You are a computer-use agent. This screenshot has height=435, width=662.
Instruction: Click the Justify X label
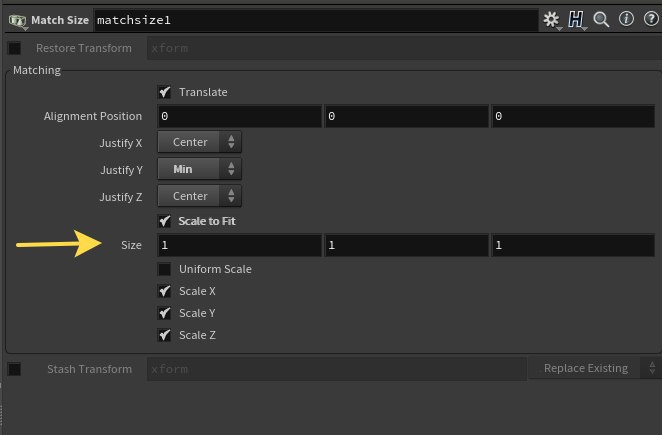pos(121,143)
